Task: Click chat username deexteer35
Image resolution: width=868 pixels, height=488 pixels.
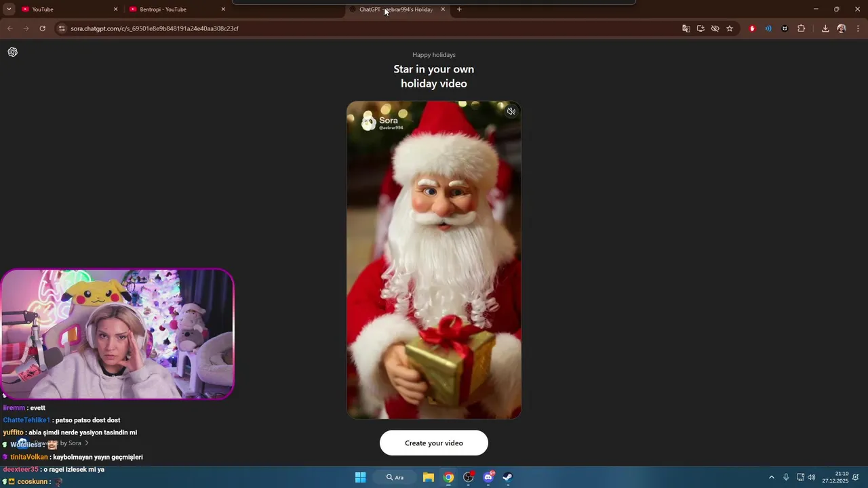Action: (x=21, y=469)
